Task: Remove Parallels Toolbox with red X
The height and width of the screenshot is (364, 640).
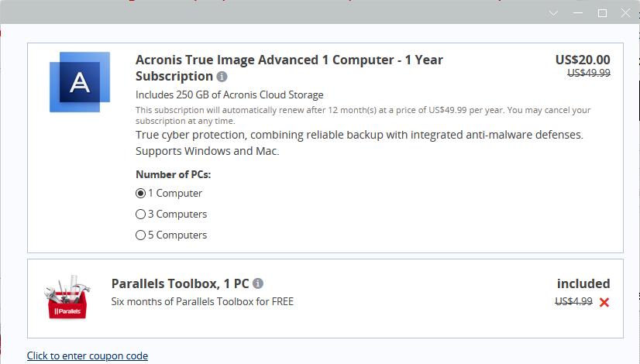Action: [604, 302]
